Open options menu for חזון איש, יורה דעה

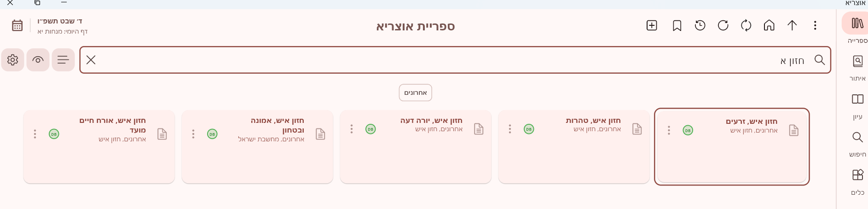click(352, 129)
